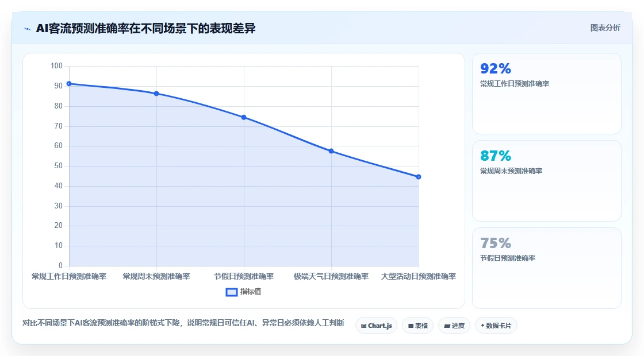Select the 进度 tag
This screenshot has width=644, height=356.
click(x=454, y=326)
